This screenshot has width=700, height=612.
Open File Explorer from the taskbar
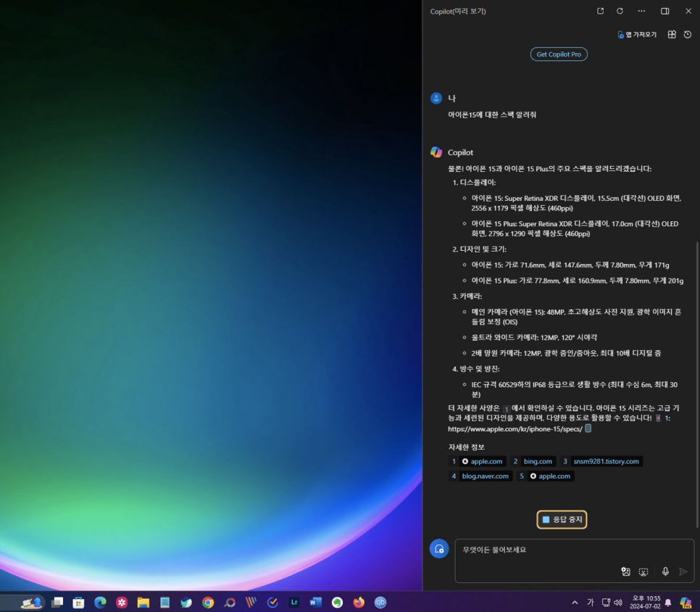143,602
